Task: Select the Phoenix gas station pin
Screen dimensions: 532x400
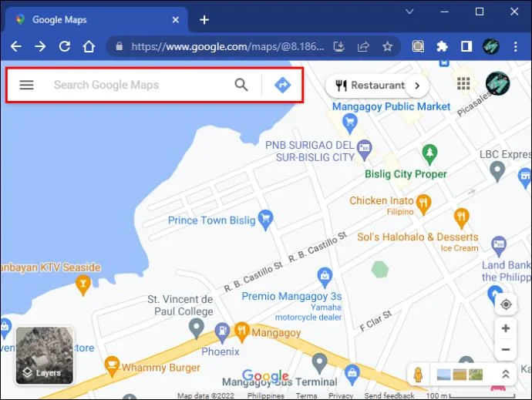Action: point(222,332)
